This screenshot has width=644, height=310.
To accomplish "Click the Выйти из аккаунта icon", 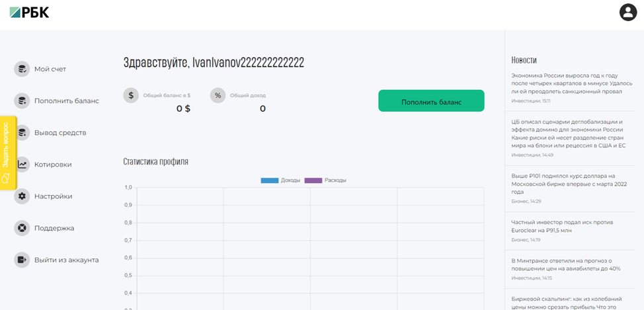I will (22, 260).
